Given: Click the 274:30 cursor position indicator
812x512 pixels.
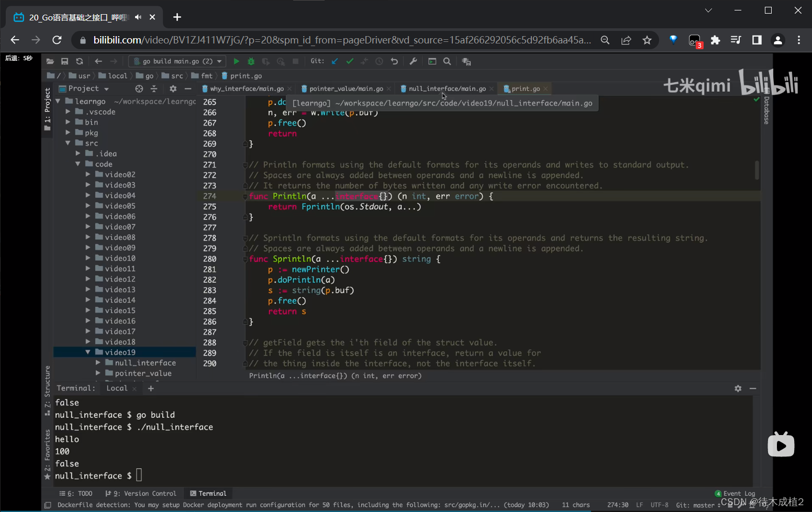Looking at the screenshot, I should click(x=618, y=505).
